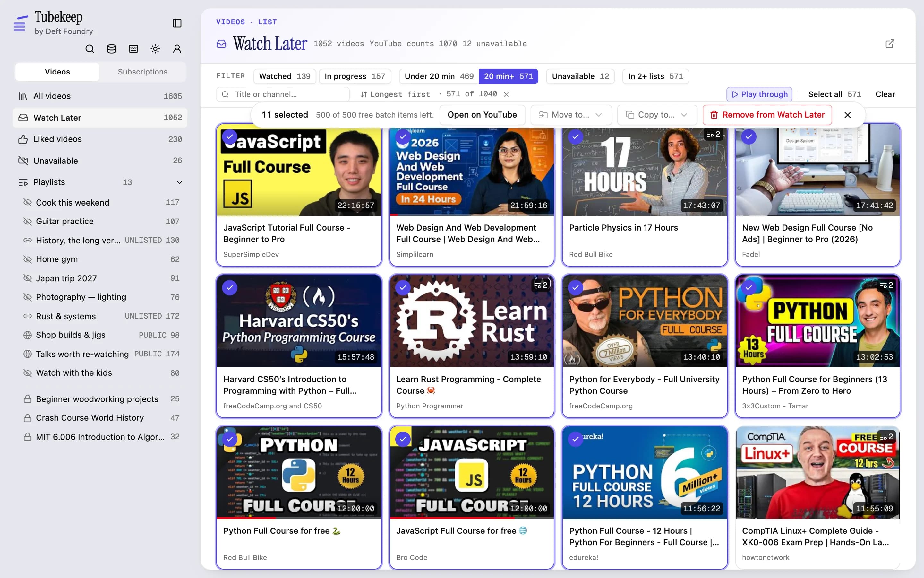
Task: Click globe icon beside Shop builds & jigs
Action: point(28,335)
